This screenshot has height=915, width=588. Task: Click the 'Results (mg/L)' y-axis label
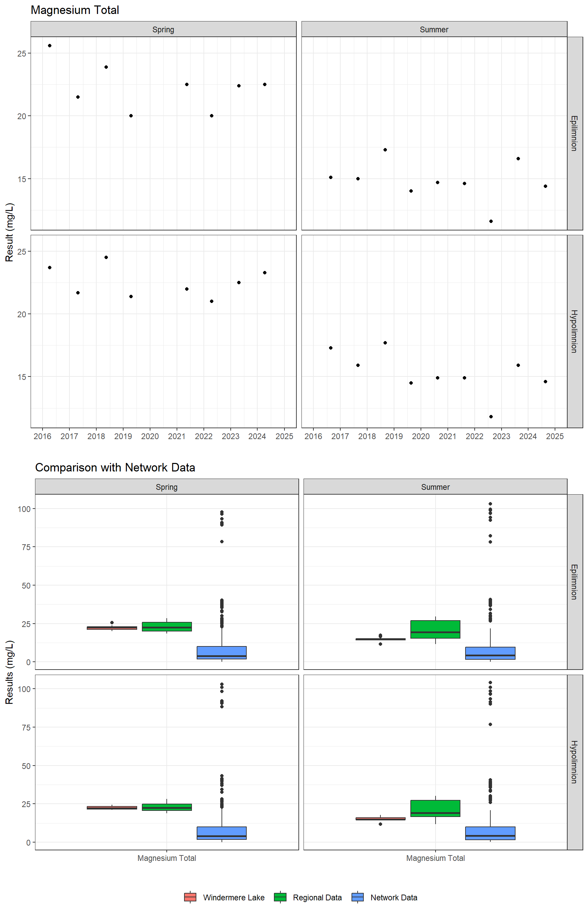(x=10, y=672)
